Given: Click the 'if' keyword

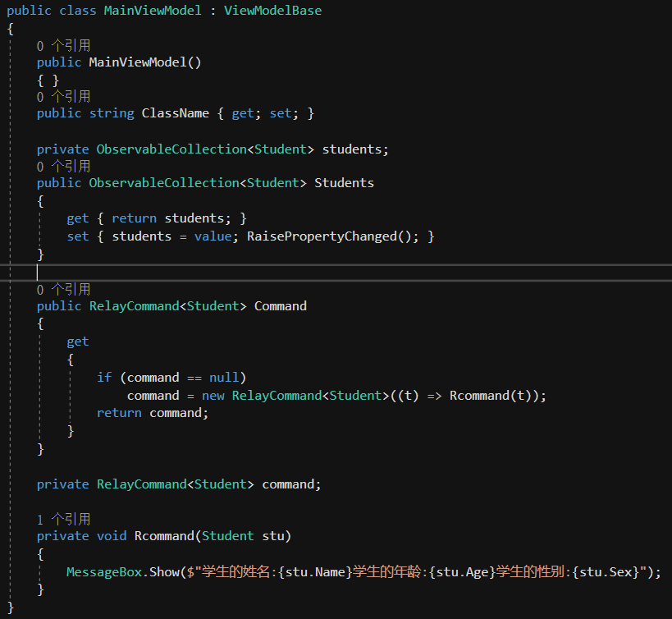Looking at the screenshot, I should 104,378.
